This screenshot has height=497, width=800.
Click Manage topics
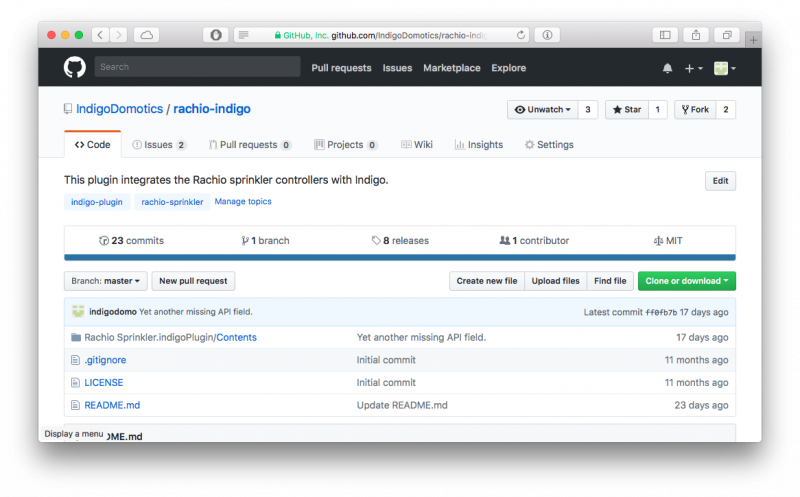click(x=243, y=202)
